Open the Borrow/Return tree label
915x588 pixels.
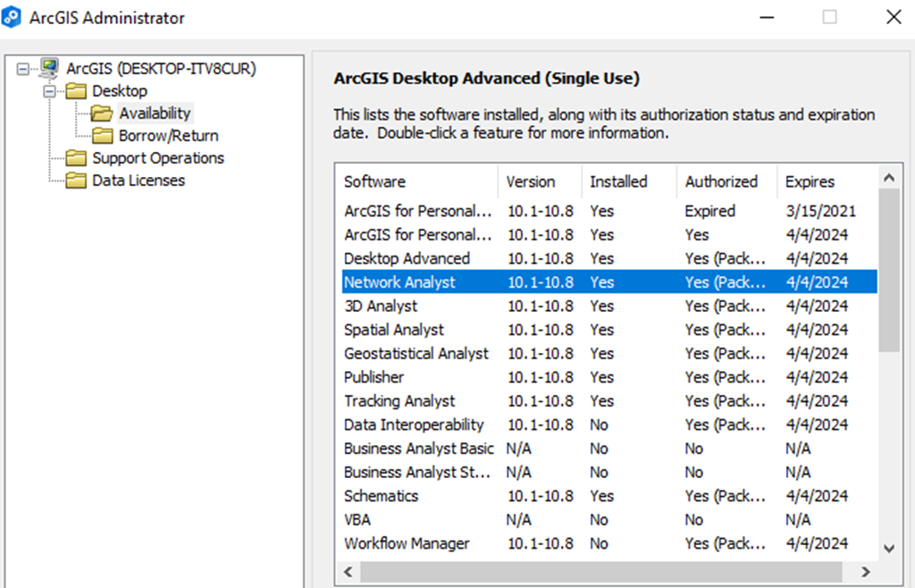coord(169,136)
